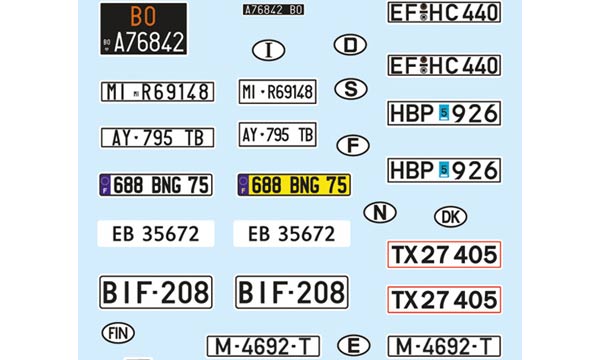Click the FIN oval country badge

(x=118, y=333)
